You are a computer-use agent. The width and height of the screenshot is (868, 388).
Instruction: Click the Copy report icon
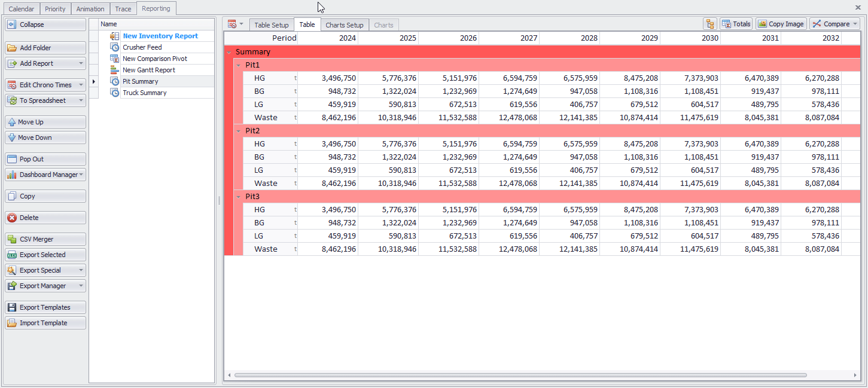click(x=12, y=196)
